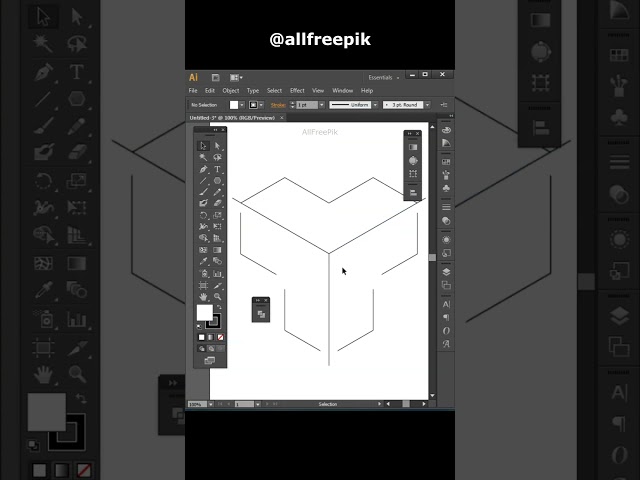640x480 pixels.
Task: Select the Pencil tool
Action: tap(218, 192)
